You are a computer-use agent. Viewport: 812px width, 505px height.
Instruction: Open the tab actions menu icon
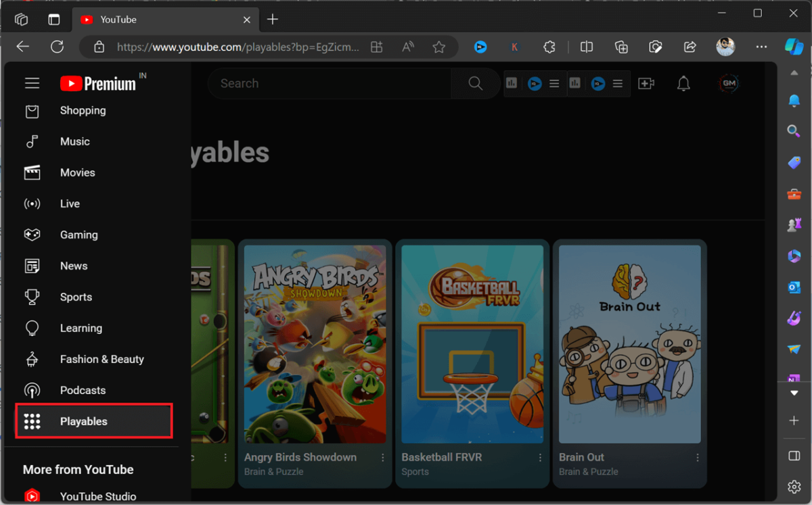54,20
